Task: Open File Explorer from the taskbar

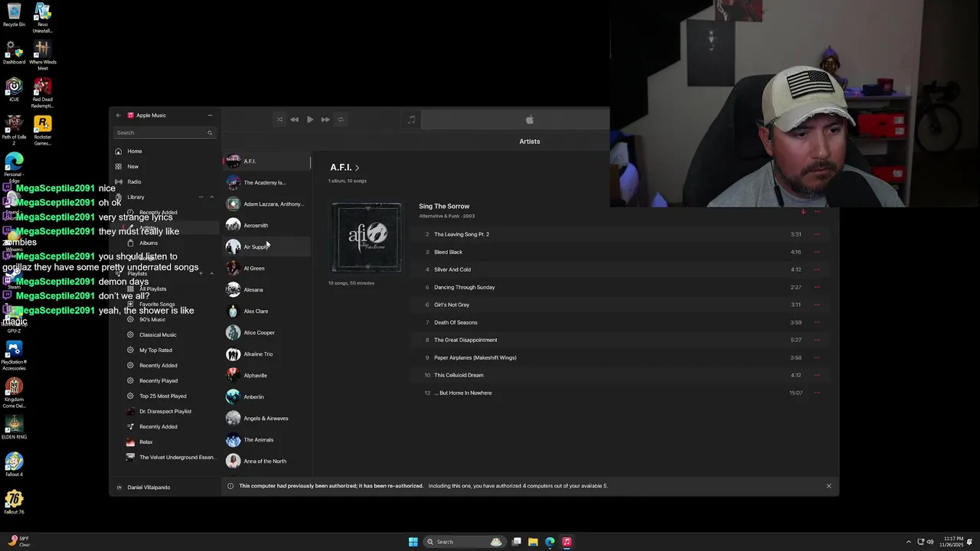Action: [x=533, y=542]
